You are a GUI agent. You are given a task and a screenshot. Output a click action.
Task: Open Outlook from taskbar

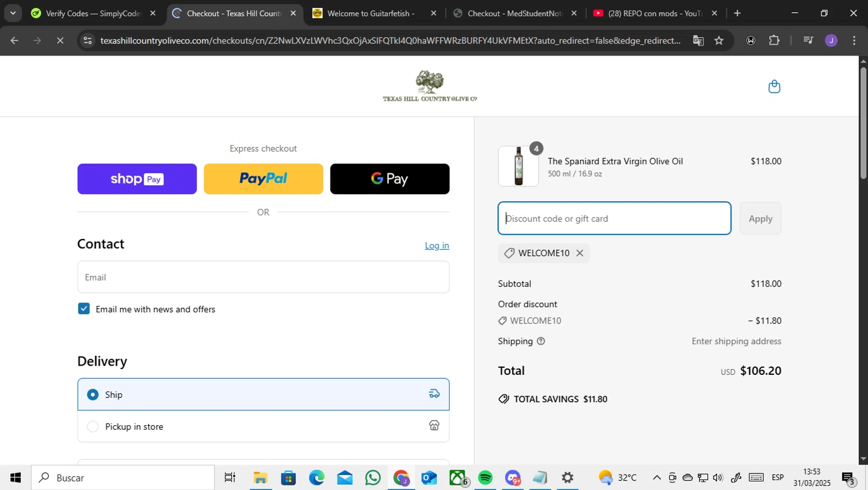pyautogui.click(x=429, y=478)
